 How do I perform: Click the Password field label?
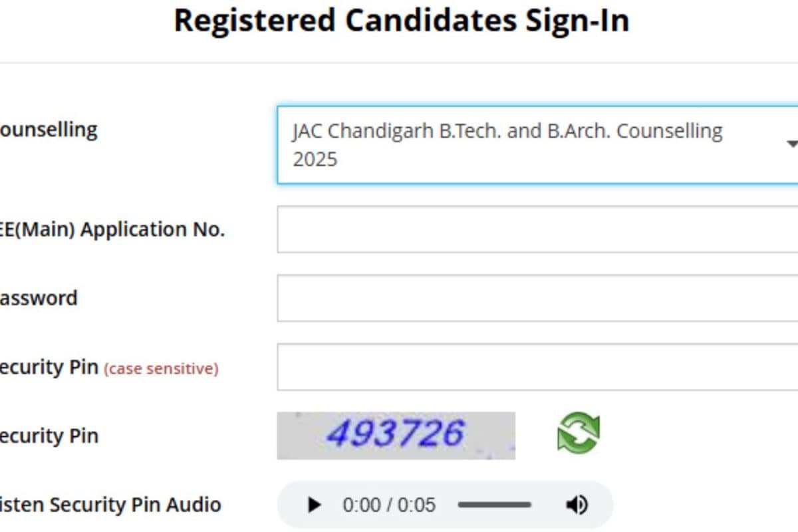39,298
